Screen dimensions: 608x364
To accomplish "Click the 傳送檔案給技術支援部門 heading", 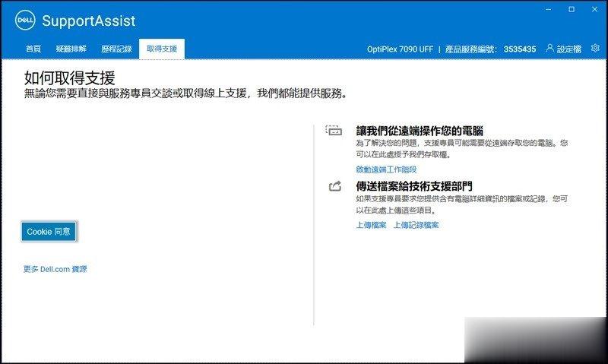I will tap(414, 186).
